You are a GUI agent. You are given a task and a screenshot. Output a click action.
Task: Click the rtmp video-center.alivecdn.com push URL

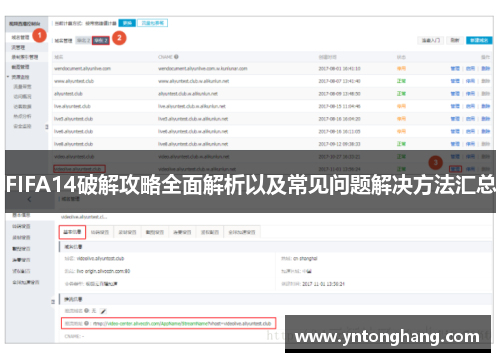point(182,323)
